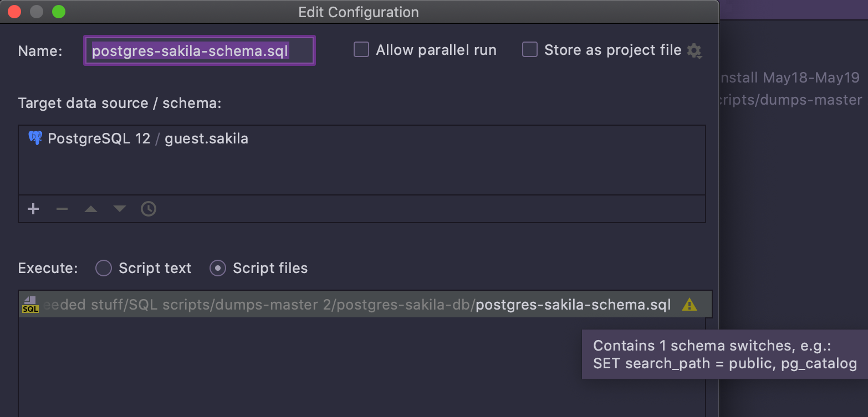Check Store as project file
Screen dimensions: 868x417
point(529,49)
